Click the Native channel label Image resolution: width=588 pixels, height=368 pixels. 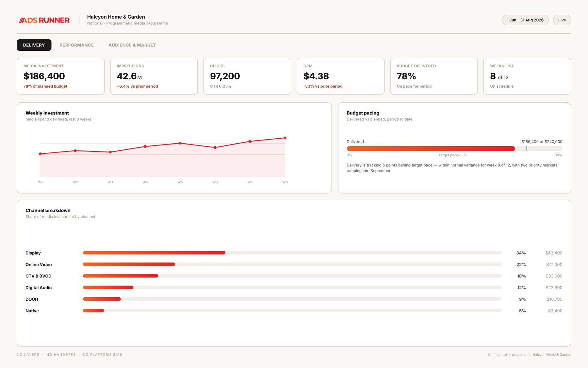pos(32,311)
